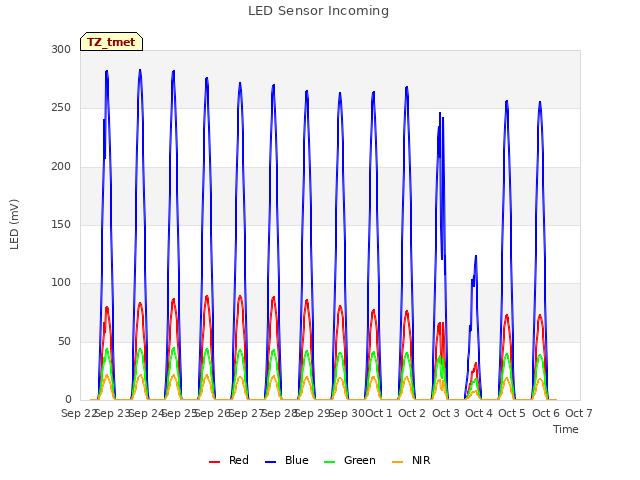
Task: Click the Oct 5 x-axis label
Action: 512,413
